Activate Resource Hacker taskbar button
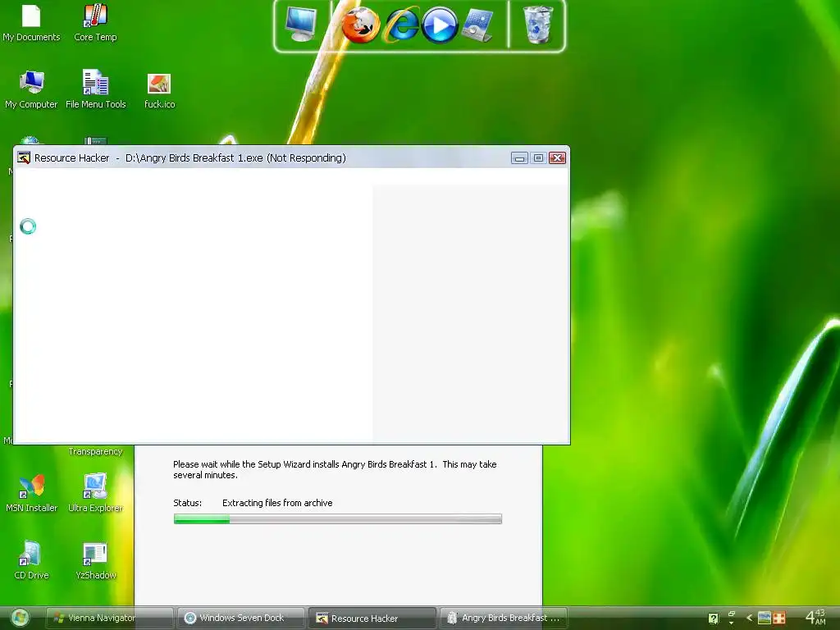Viewport: 840px width, 630px height. tap(372, 618)
